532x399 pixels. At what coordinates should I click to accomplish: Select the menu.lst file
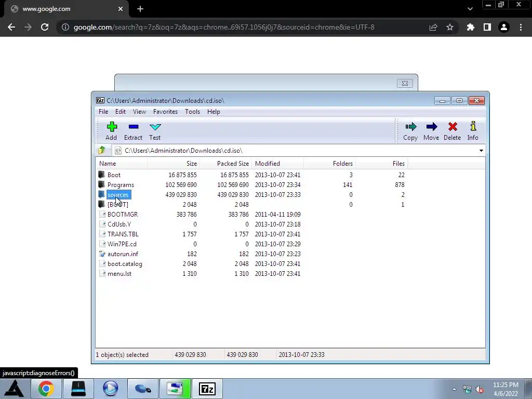[119, 273]
